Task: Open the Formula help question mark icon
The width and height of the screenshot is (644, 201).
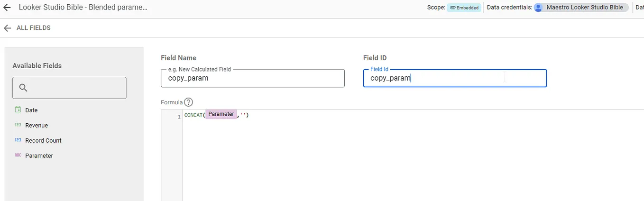Action: click(x=189, y=102)
